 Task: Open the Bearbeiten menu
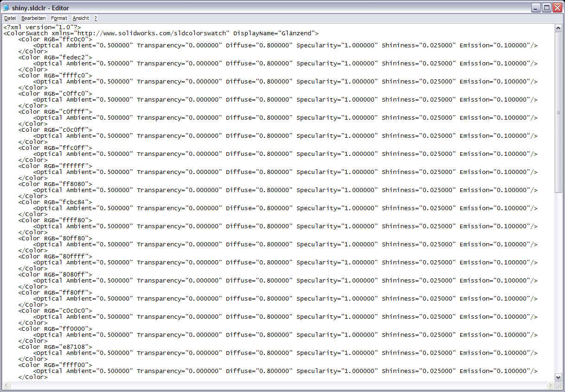click(33, 18)
